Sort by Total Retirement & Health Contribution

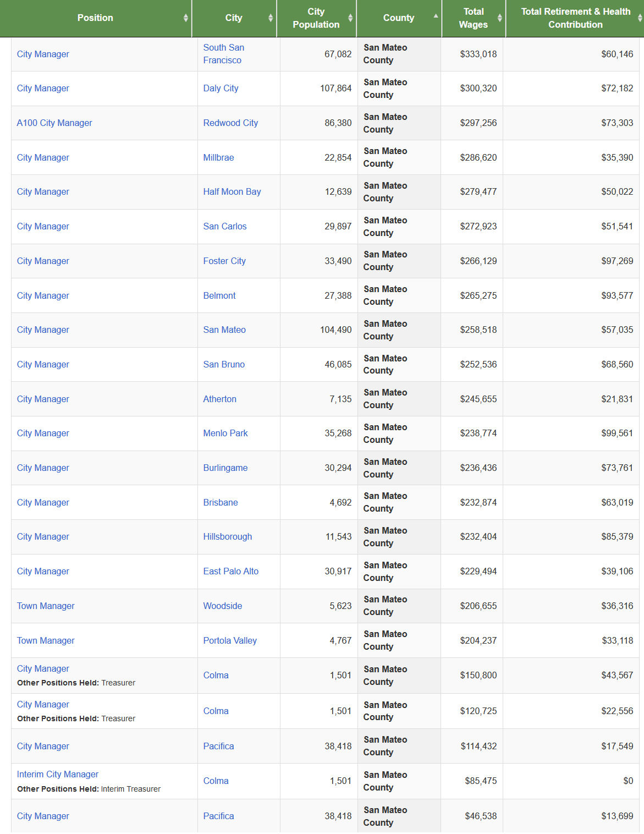coord(575,18)
